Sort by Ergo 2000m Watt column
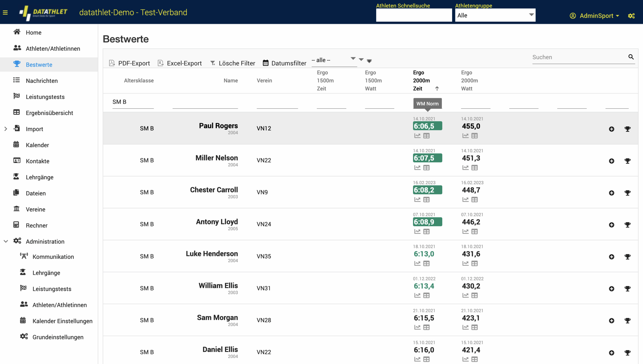 coord(469,81)
